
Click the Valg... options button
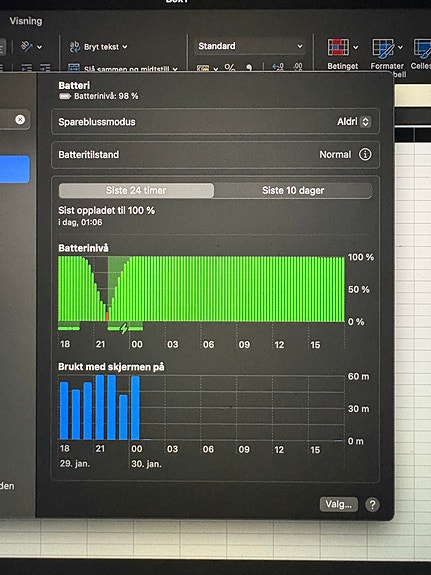coord(339,504)
